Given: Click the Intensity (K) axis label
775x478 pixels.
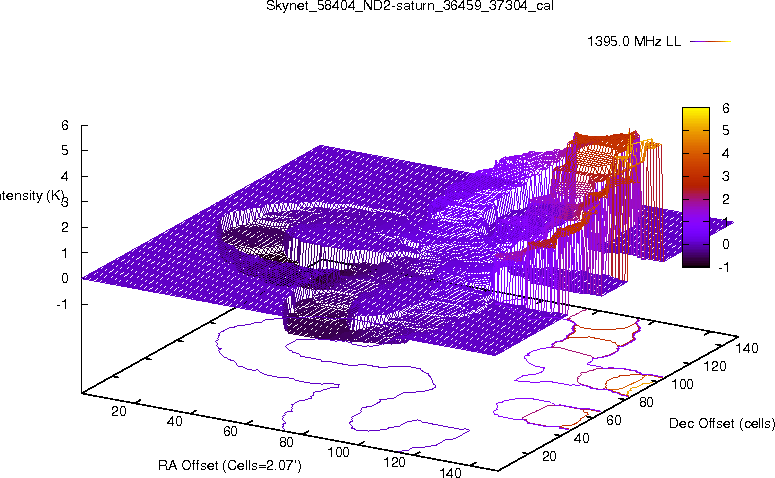Looking at the screenshot, I should pos(31,196).
